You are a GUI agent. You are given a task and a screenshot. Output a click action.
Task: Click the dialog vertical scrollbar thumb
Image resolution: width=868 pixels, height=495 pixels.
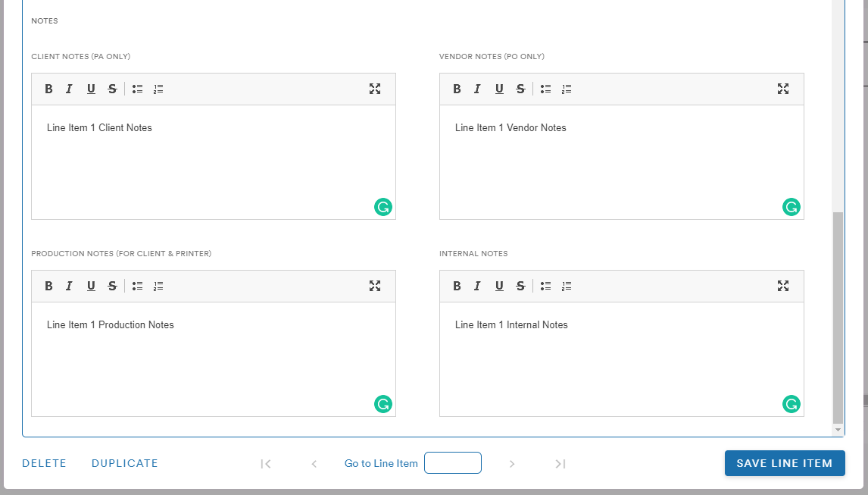pyautogui.click(x=838, y=318)
